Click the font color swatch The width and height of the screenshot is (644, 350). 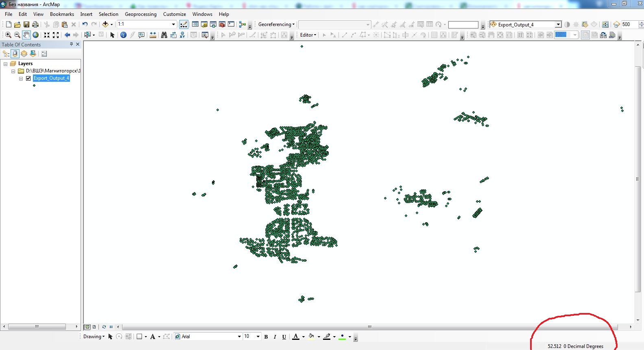[296, 337]
